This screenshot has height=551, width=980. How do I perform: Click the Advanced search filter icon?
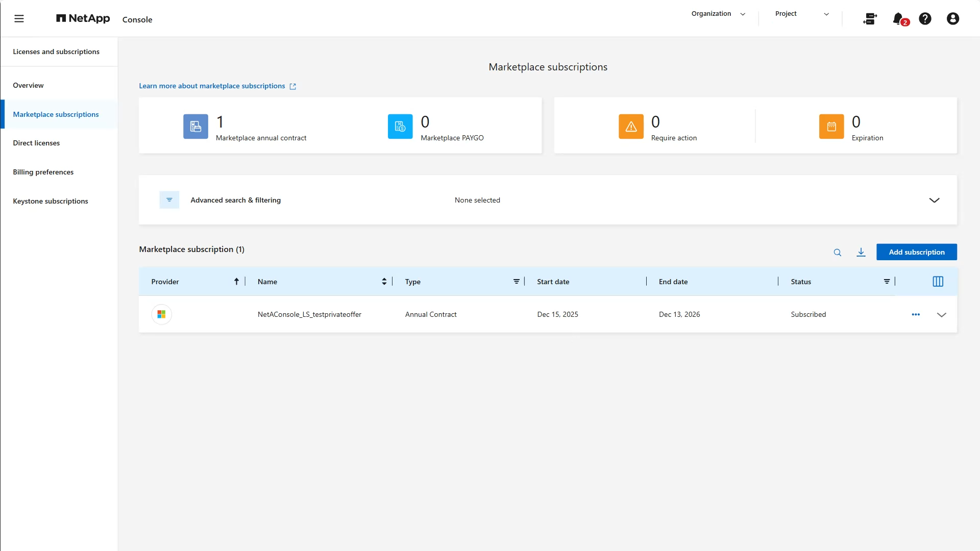[169, 200]
